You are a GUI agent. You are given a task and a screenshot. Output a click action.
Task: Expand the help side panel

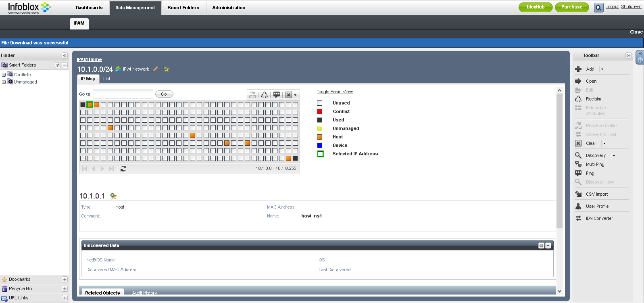click(640, 53)
